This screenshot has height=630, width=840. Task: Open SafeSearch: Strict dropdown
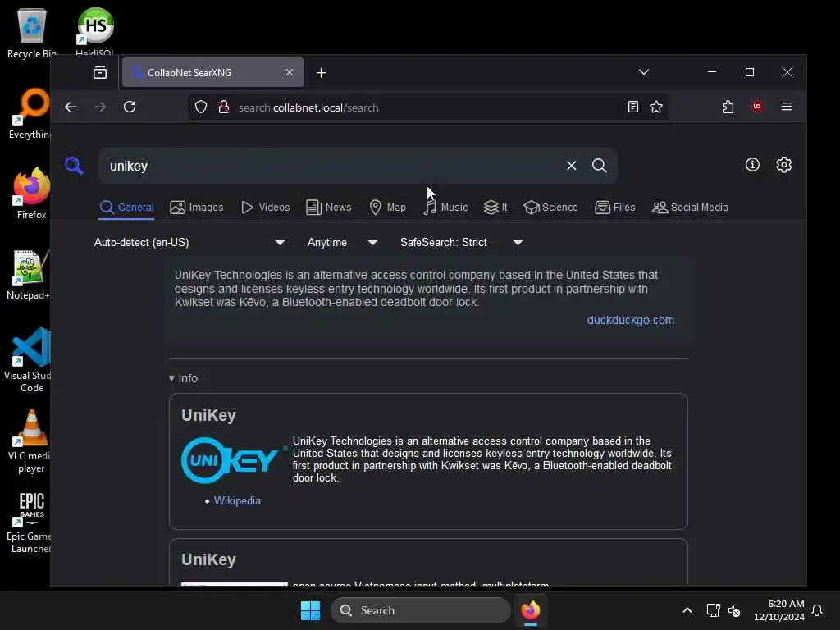tap(461, 242)
